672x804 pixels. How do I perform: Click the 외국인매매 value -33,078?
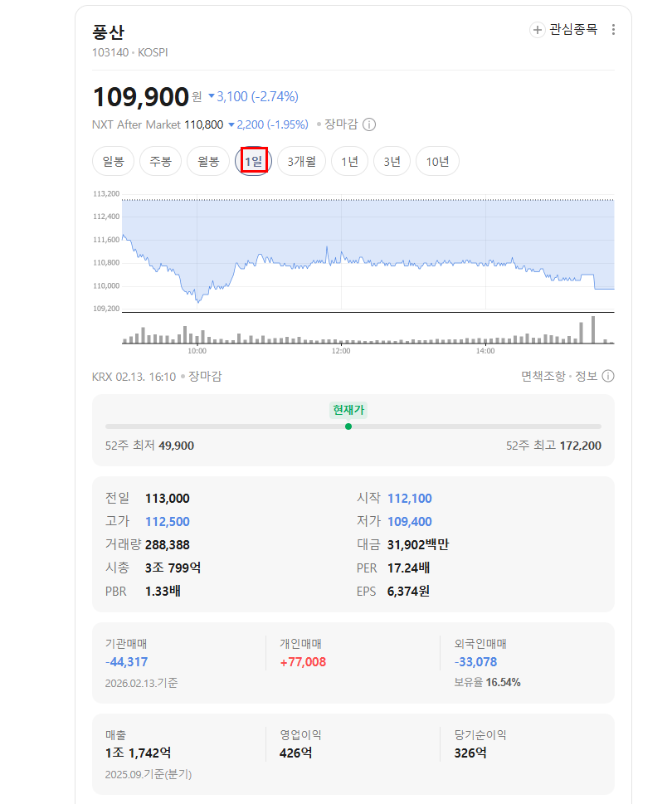[x=475, y=662]
